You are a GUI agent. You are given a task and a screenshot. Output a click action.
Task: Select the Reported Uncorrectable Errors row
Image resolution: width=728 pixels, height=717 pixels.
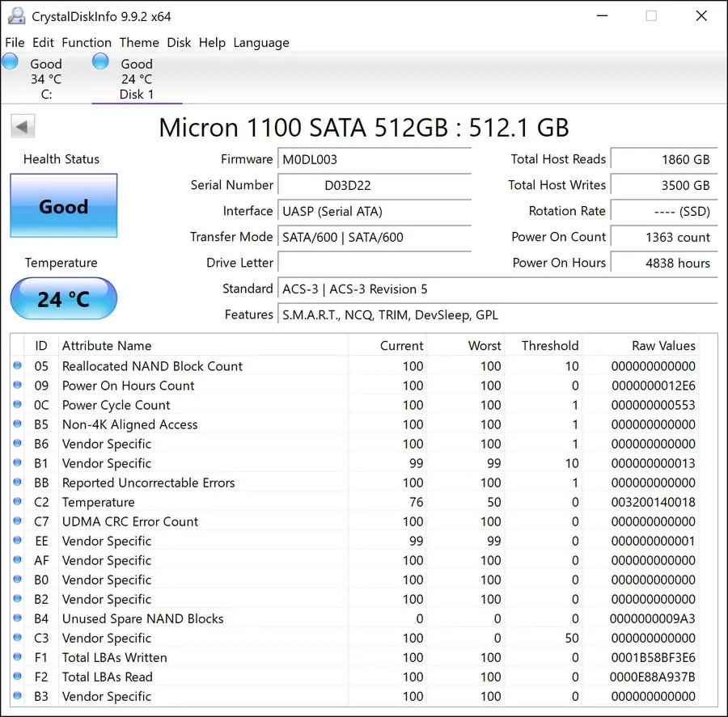[355, 483]
